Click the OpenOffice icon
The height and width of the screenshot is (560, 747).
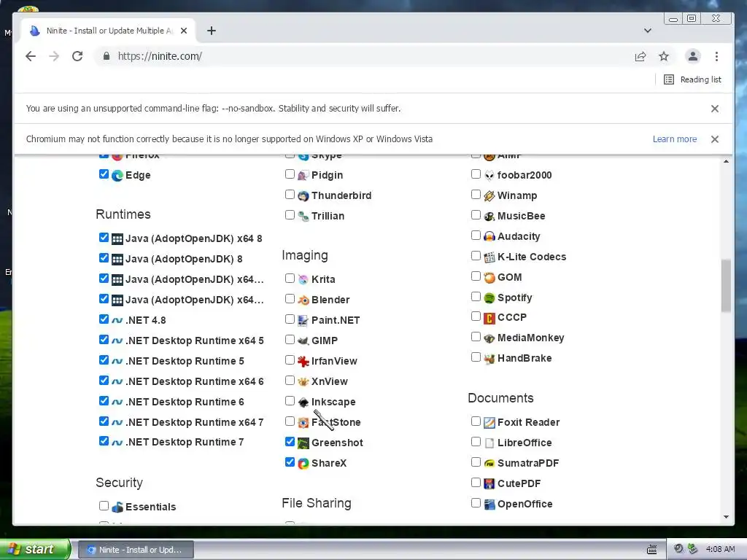click(489, 505)
